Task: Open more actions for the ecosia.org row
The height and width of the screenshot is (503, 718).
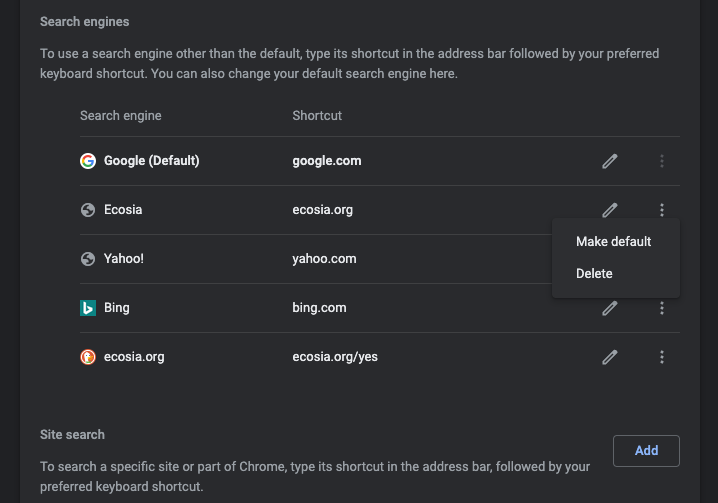Action: tap(662, 357)
